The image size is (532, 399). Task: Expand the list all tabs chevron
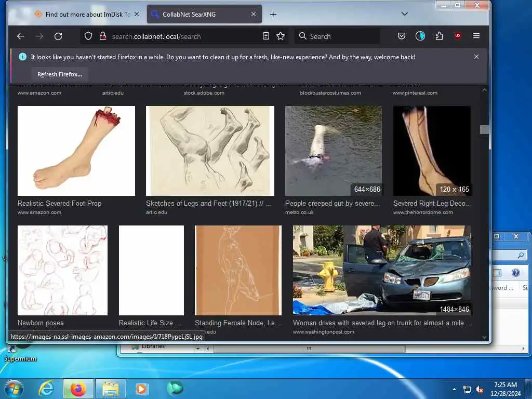point(404,14)
